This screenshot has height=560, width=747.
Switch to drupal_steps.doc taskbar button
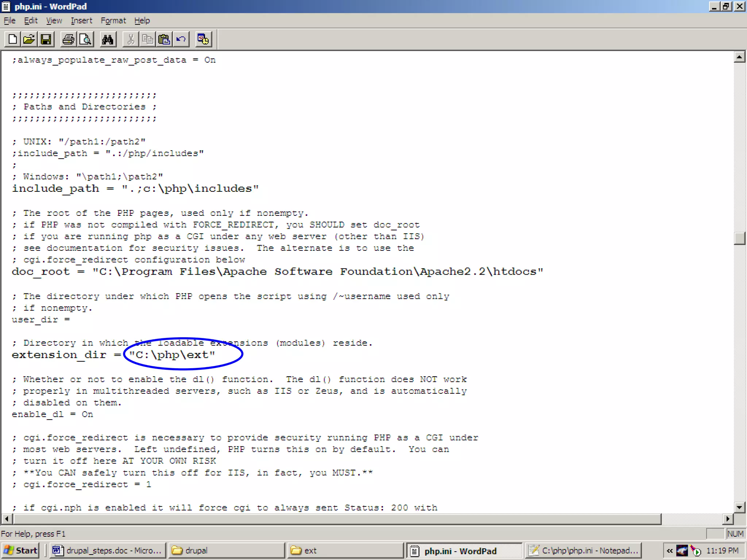[x=108, y=551]
